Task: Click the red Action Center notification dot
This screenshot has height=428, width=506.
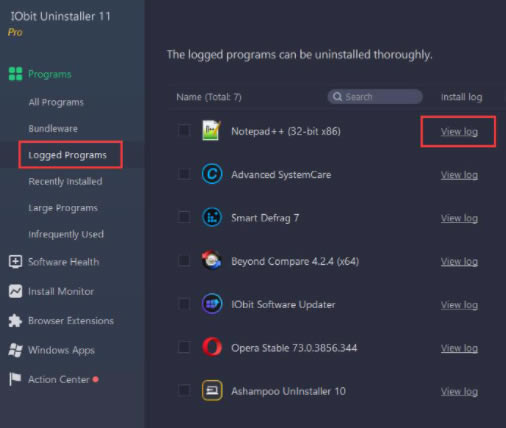Action: tap(96, 379)
